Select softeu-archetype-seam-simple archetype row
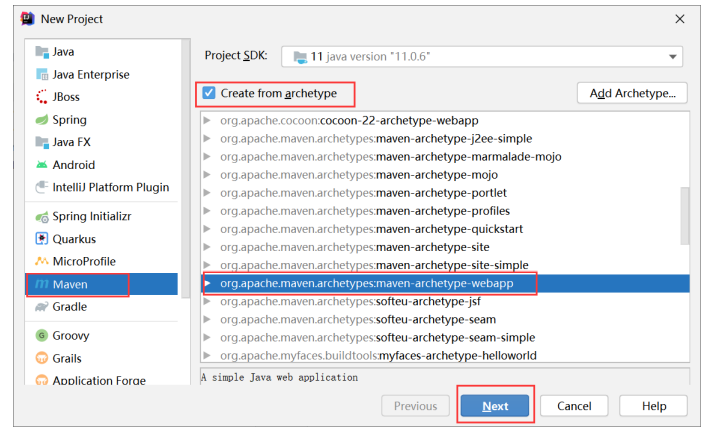Image resolution: width=715 pixels, height=435 pixels. [445, 337]
